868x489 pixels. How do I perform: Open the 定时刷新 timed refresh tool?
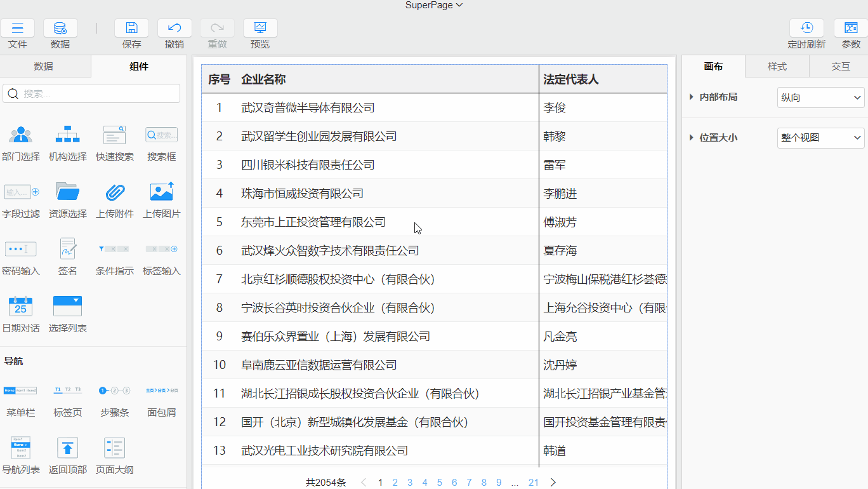(806, 28)
